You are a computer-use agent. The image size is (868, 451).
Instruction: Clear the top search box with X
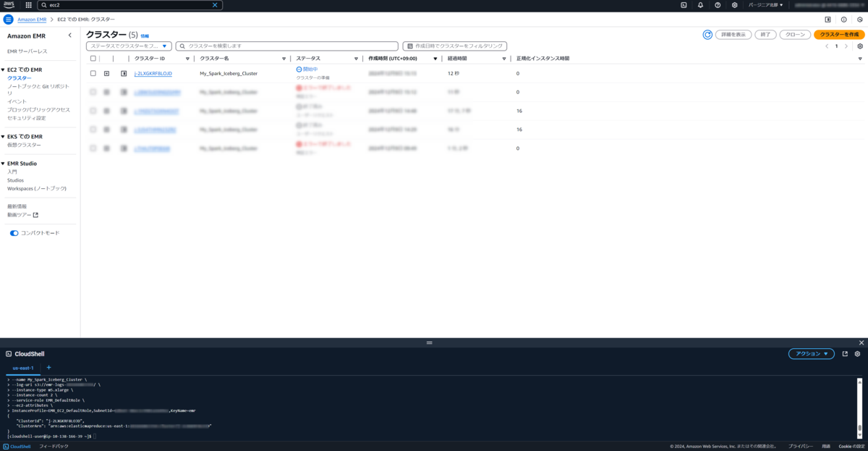pos(214,5)
